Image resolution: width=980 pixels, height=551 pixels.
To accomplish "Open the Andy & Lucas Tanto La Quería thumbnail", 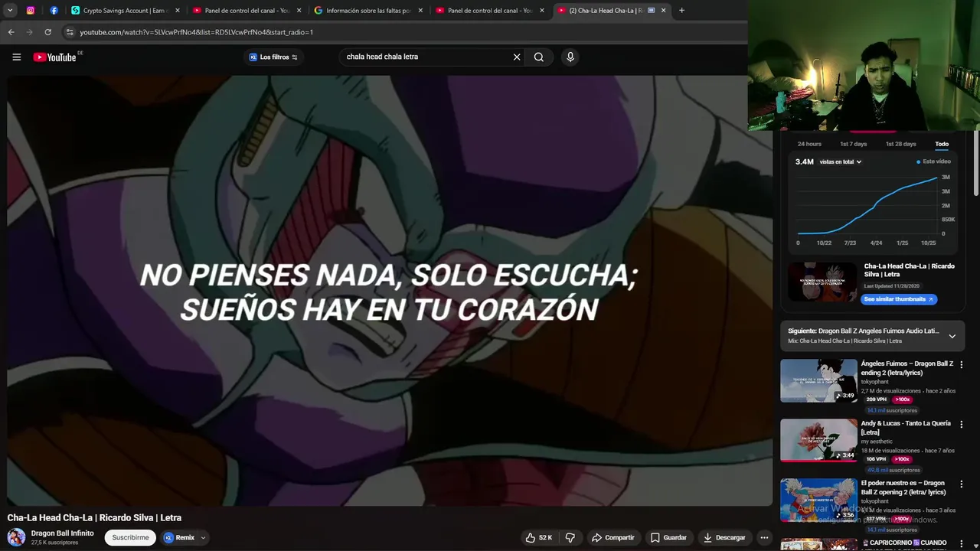I will click(819, 440).
